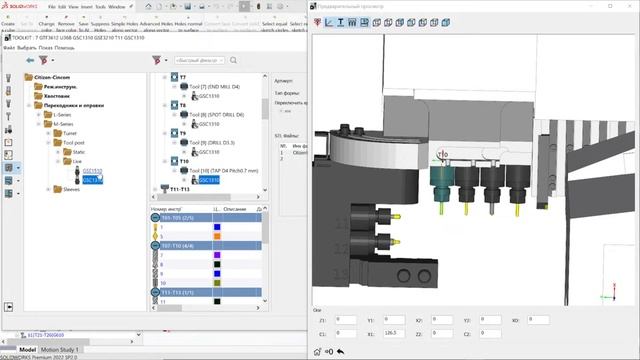Click the filter funnel icon above the tool tree
The width and height of the screenshot is (640, 360).
pos(156,60)
